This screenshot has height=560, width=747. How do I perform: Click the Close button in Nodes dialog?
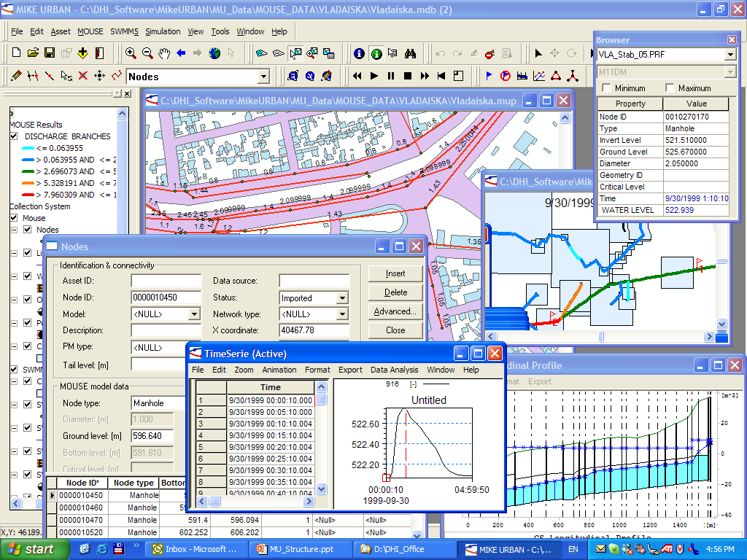click(x=395, y=330)
